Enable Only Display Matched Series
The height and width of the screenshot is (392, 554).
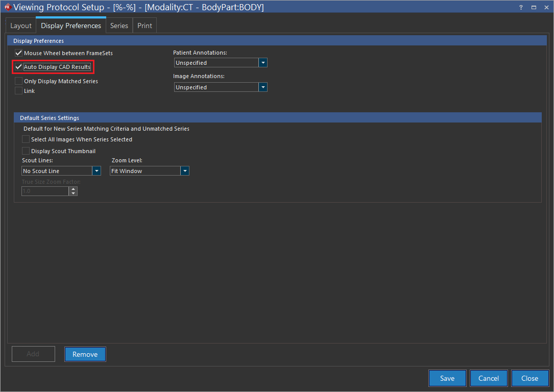click(19, 81)
